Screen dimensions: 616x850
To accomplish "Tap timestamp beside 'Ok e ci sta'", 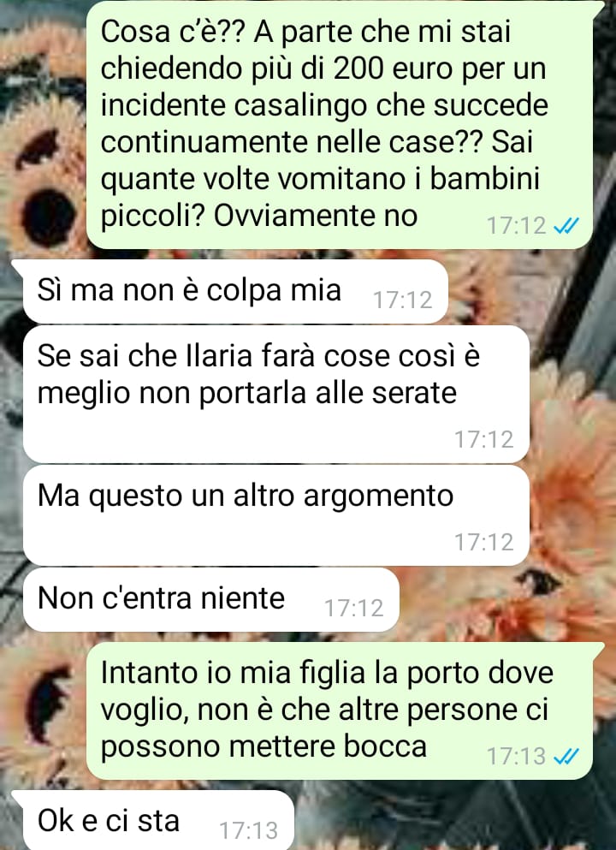I will click(x=249, y=830).
